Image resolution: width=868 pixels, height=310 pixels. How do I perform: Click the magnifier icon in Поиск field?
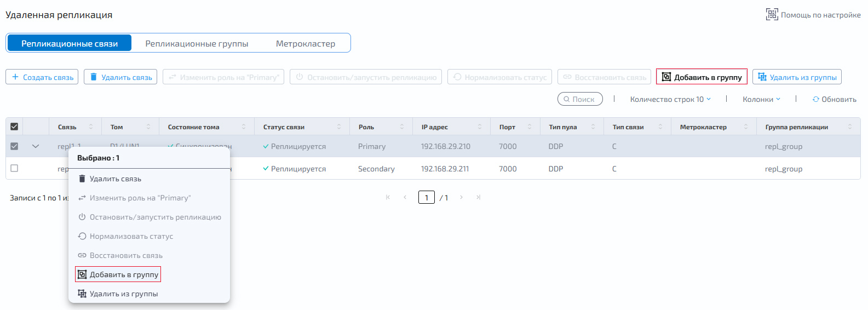tap(567, 99)
